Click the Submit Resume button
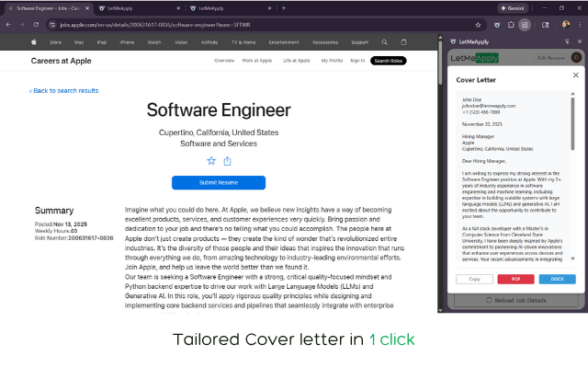Viewport: 588px width, 368px height. click(x=219, y=182)
